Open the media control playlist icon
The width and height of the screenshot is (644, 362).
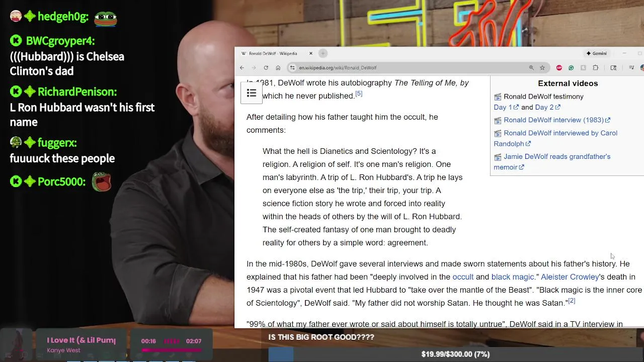click(x=631, y=68)
